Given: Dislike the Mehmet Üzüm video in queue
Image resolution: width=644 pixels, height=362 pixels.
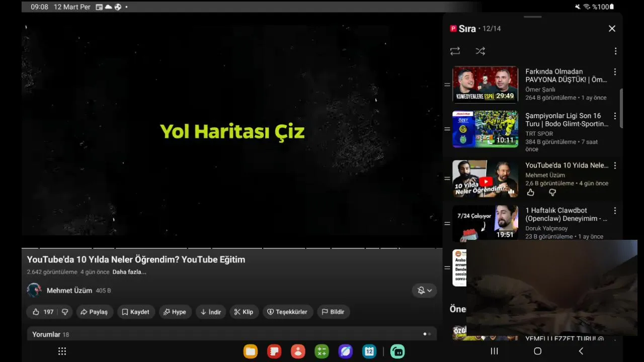Looking at the screenshot, I should click(x=552, y=193).
